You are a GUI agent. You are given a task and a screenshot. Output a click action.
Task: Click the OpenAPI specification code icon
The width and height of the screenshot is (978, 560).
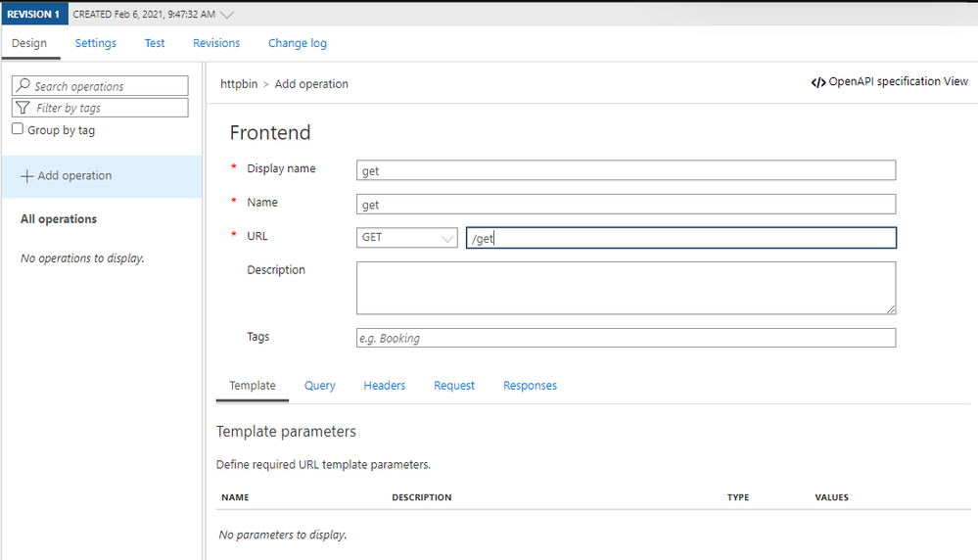[817, 82]
